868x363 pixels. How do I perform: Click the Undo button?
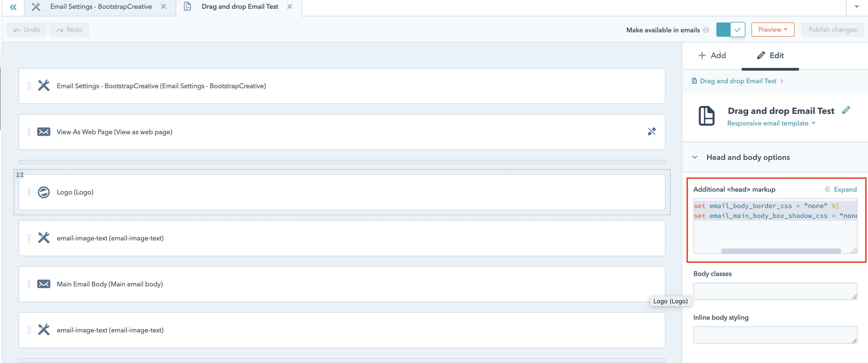point(27,30)
